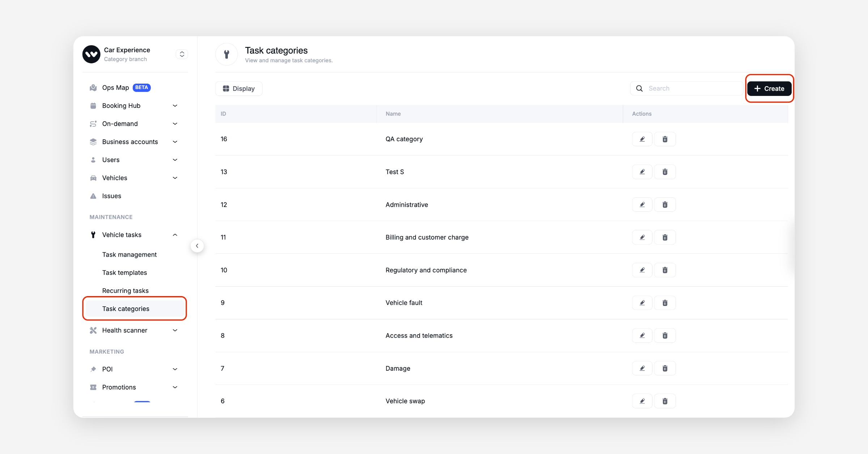Click trash icon for Vehicle fault row

665,303
